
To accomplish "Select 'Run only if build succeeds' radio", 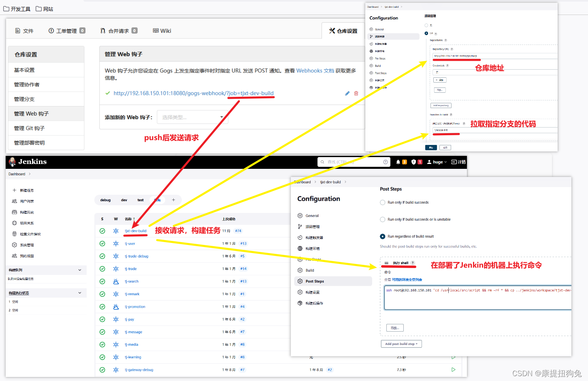I will click(x=383, y=202).
